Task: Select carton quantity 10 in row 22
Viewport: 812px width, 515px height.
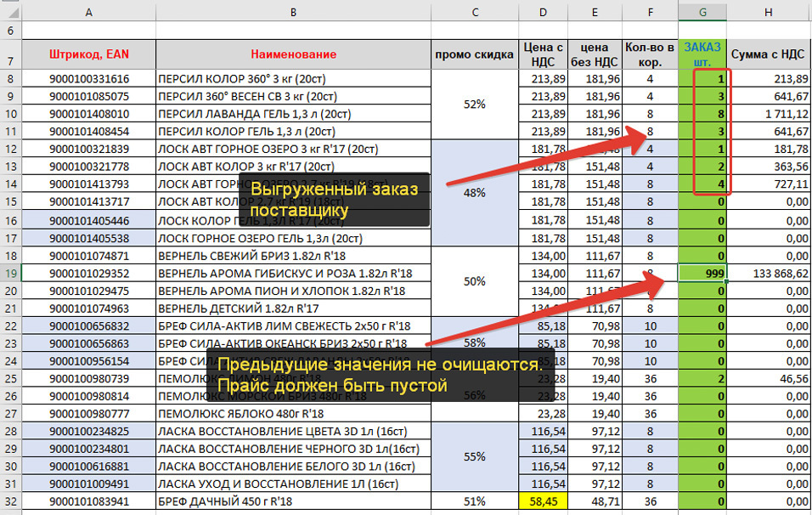Action: coord(651,325)
